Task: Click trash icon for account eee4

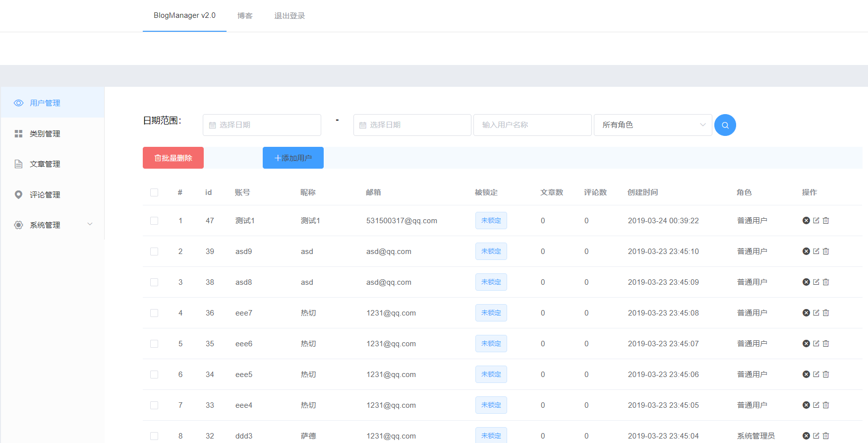Action: (826, 405)
